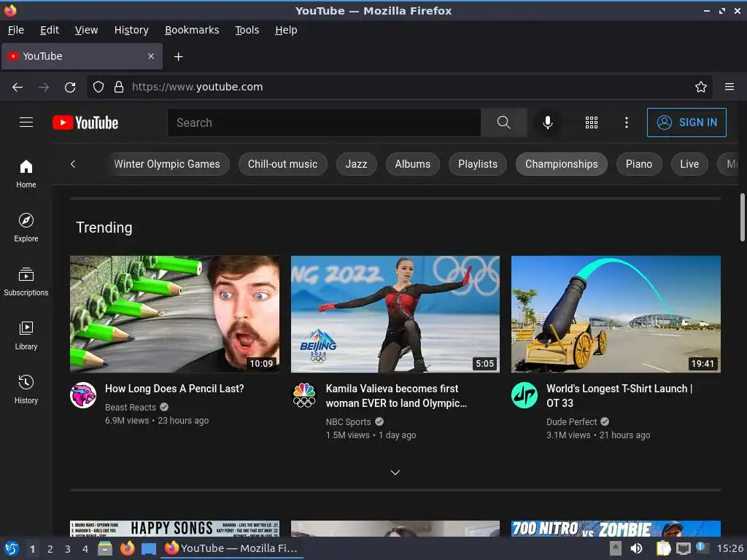Click the YouTube search field

(324, 122)
